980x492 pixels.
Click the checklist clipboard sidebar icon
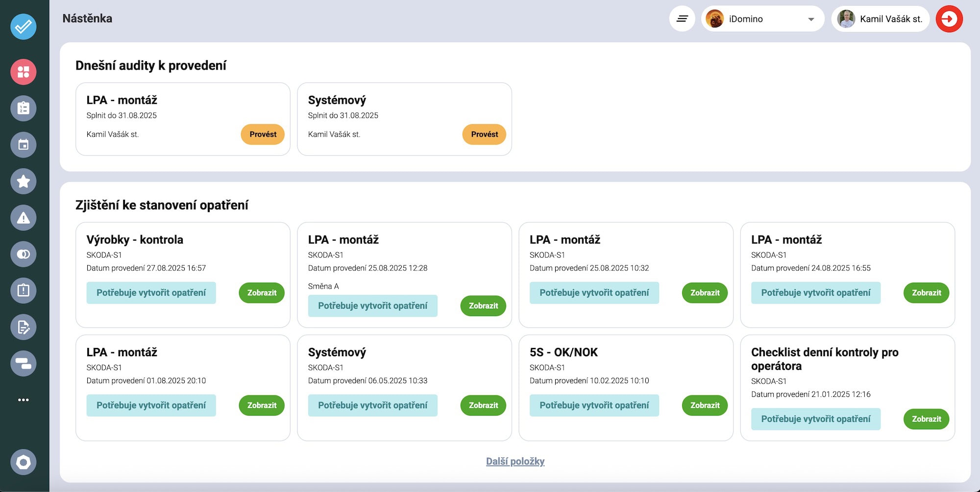[x=23, y=108]
